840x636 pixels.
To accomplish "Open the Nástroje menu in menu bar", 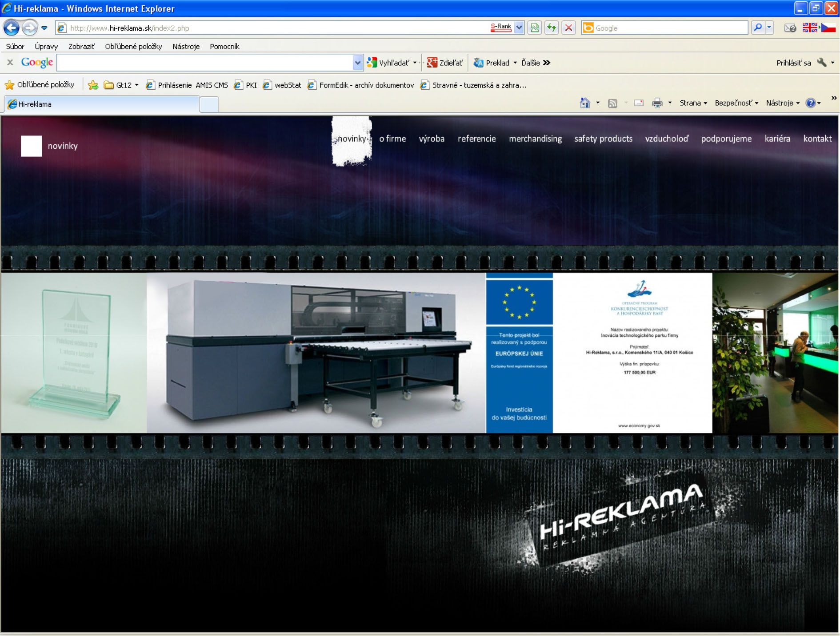I will click(186, 46).
